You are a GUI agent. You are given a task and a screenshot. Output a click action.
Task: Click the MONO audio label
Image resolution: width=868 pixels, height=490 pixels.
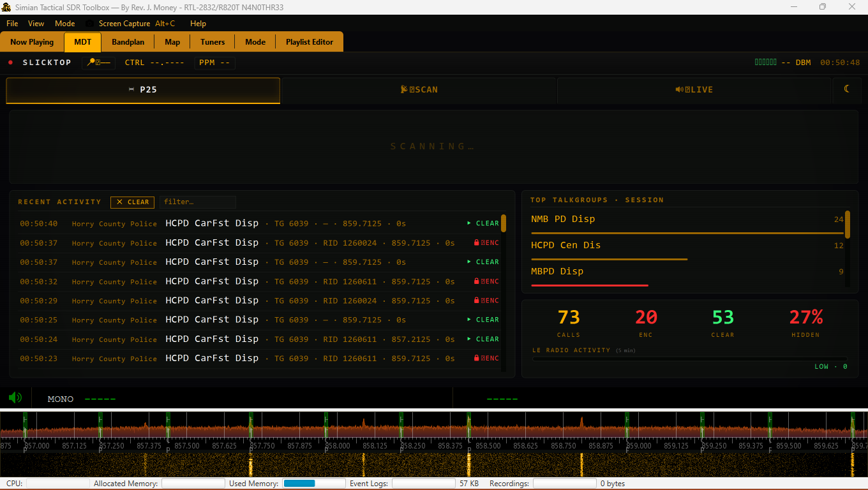(61, 399)
